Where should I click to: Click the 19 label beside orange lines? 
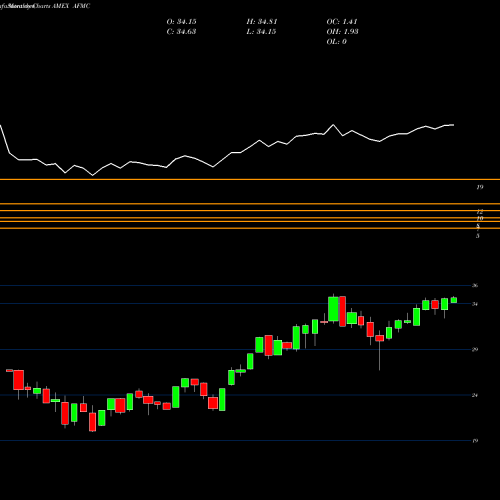pos(480,187)
